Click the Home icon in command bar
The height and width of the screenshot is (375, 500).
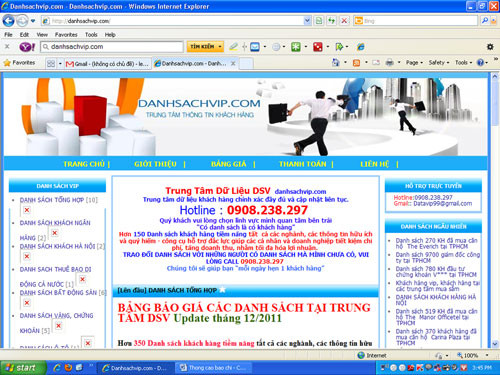click(x=336, y=62)
